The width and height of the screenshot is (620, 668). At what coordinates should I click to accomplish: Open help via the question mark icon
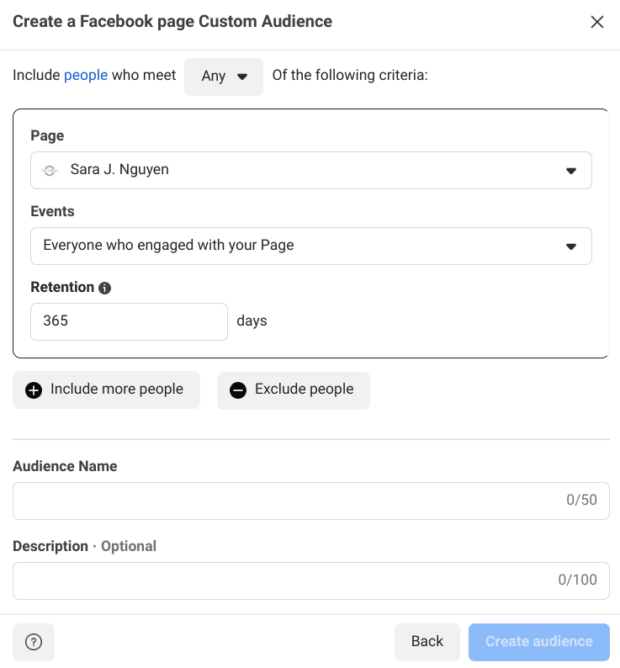click(x=33, y=642)
